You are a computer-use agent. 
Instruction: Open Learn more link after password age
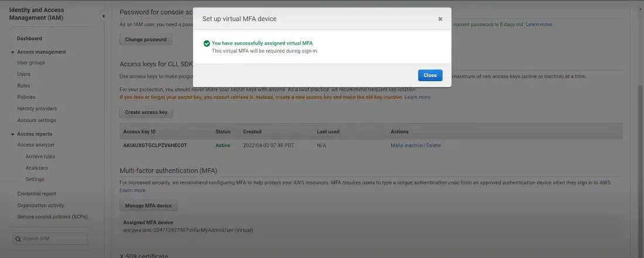coord(539,25)
